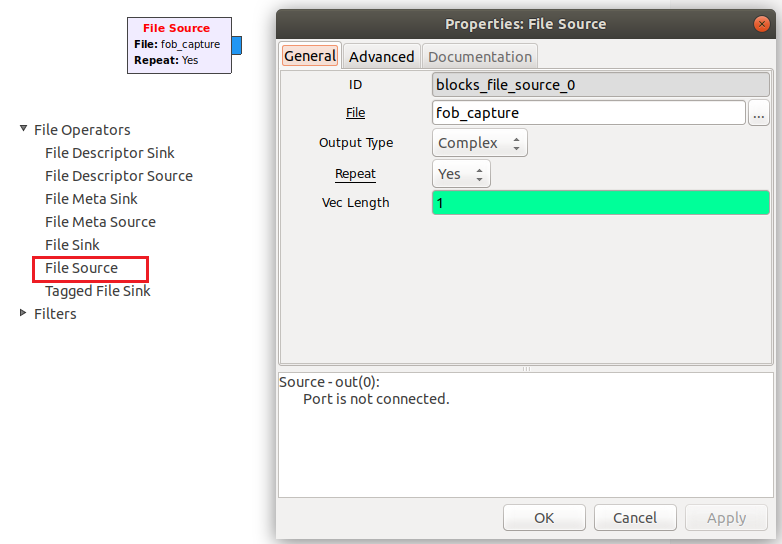Select File Source in the block tree
The height and width of the screenshot is (544, 782).
pyautogui.click(x=81, y=268)
